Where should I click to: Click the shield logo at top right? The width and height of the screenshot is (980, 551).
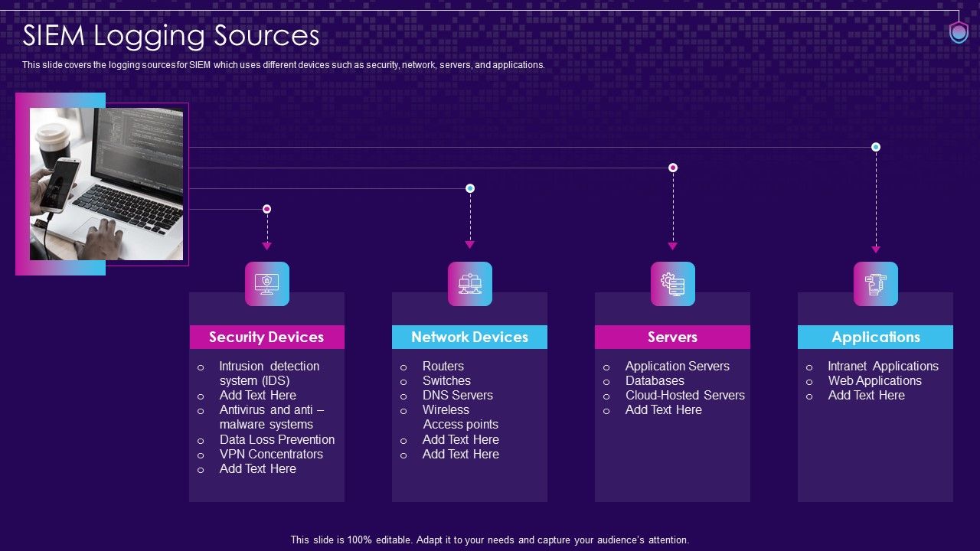(x=959, y=32)
